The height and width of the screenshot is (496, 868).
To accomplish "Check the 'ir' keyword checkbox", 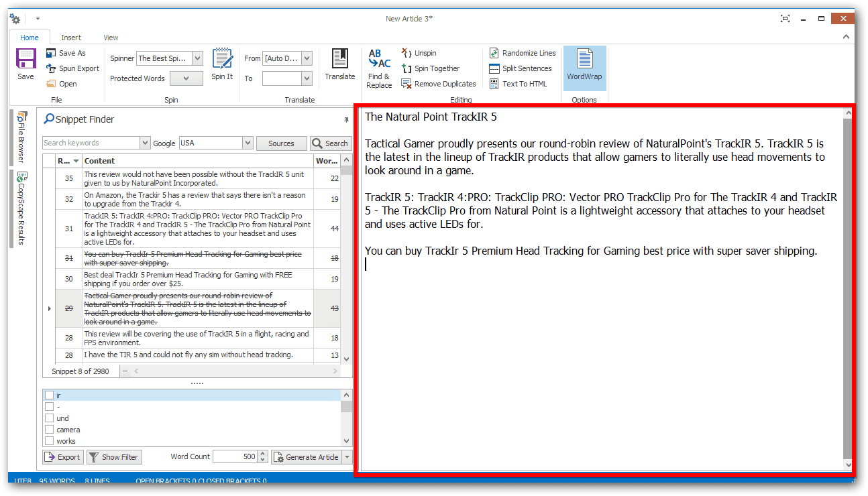I will tap(49, 395).
